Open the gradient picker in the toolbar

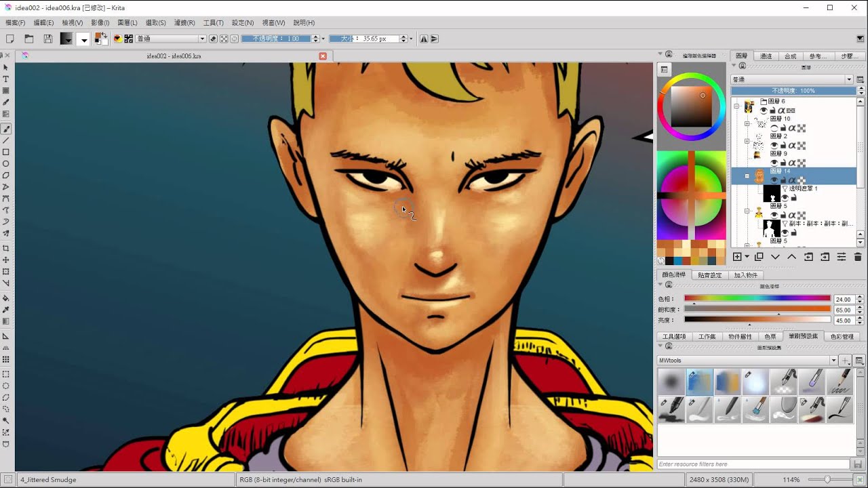tap(66, 39)
